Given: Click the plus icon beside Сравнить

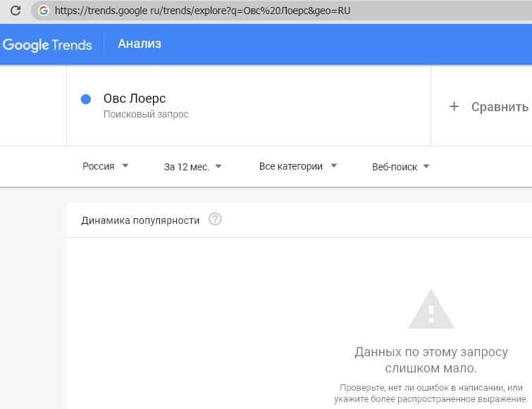Looking at the screenshot, I should [x=454, y=106].
